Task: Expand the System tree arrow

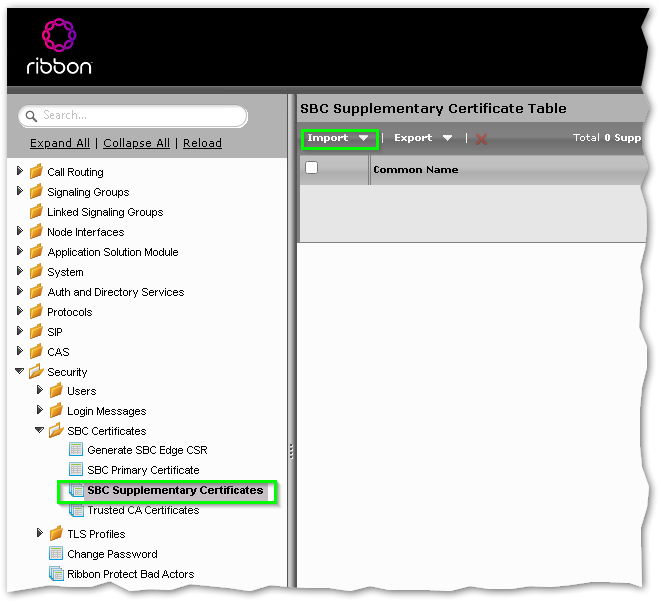Action: coord(19,271)
